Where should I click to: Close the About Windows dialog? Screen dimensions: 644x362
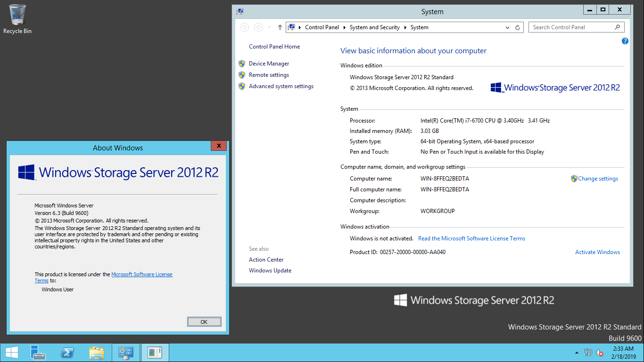(218, 146)
